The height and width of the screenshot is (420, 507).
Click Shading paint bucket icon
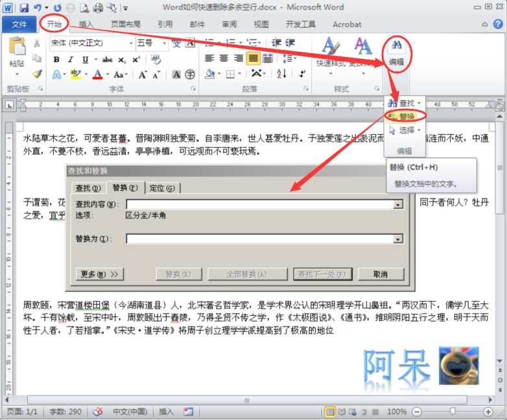pos(210,74)
